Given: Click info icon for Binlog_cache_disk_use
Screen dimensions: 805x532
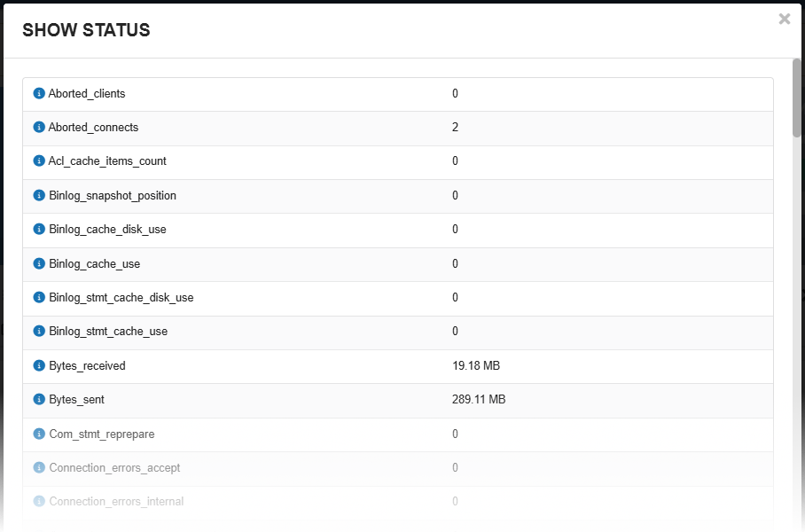Looking at the screenshot, I should (x=39, y=229).
